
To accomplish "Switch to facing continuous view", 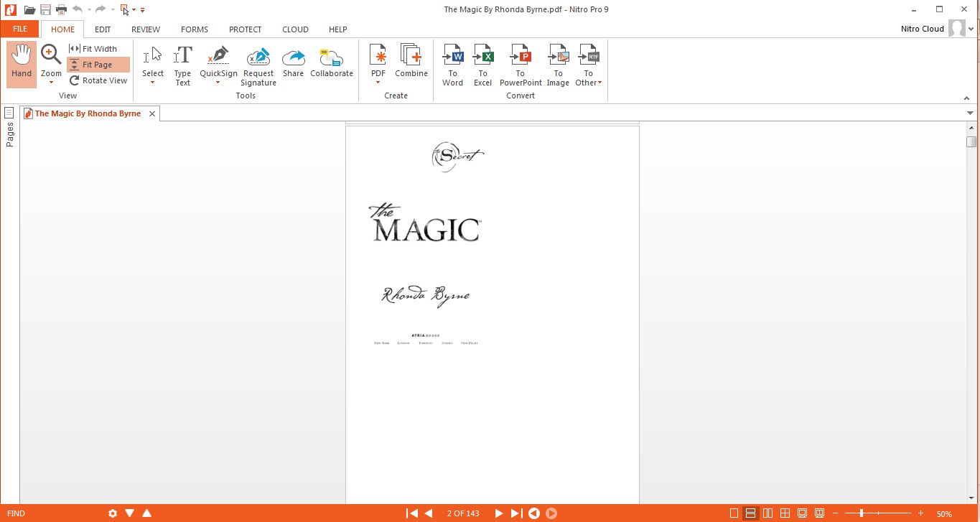I will [x=785, y=513].
